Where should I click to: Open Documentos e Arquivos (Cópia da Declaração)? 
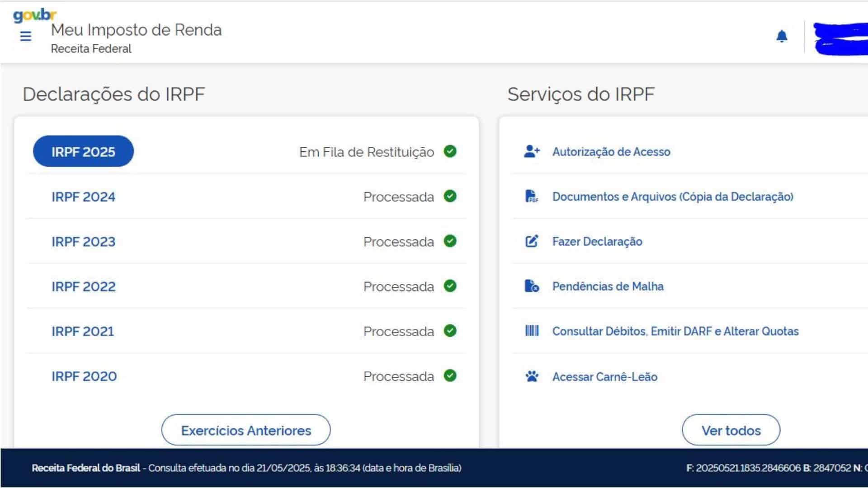(673, 197)
